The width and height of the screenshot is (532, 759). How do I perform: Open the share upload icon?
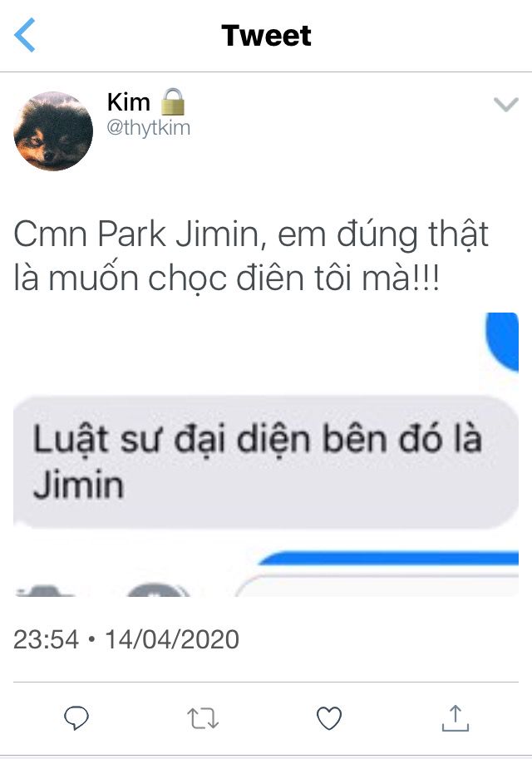[455, 718]
